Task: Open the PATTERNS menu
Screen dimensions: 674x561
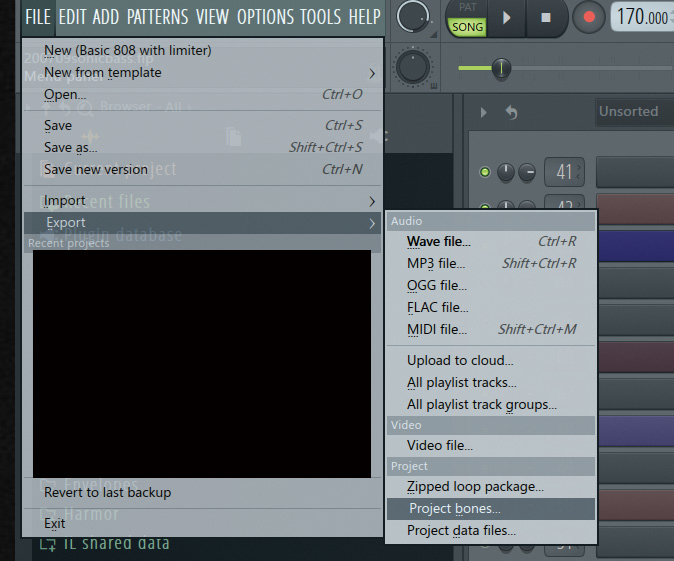Action: point(157,17)
